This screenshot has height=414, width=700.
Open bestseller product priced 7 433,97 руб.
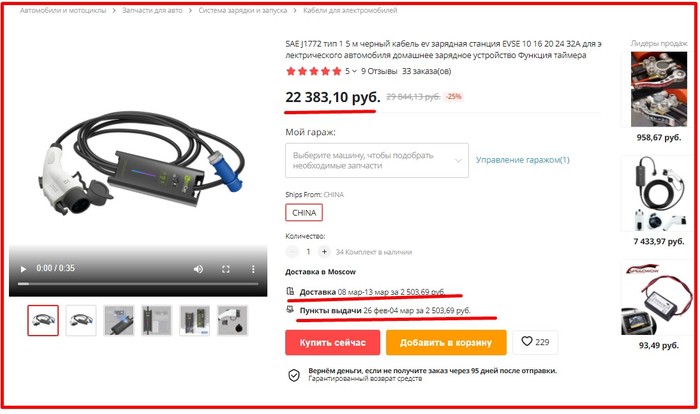click(658, 201)
